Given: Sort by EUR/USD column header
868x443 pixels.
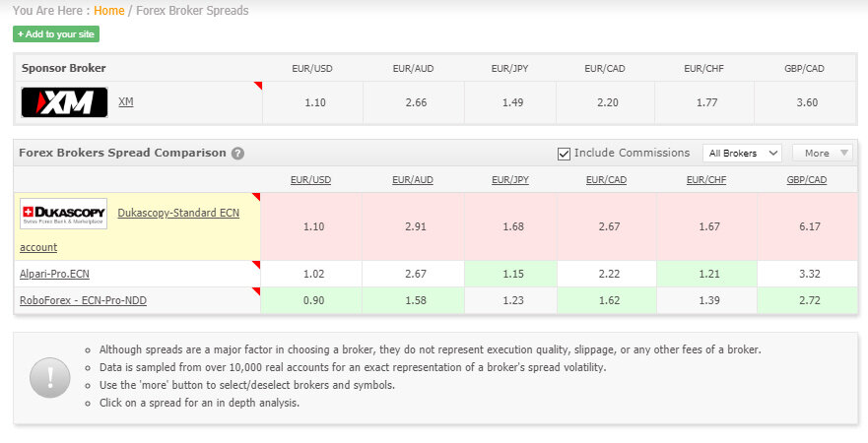Looking at the screenshot, I should [310, 180].
